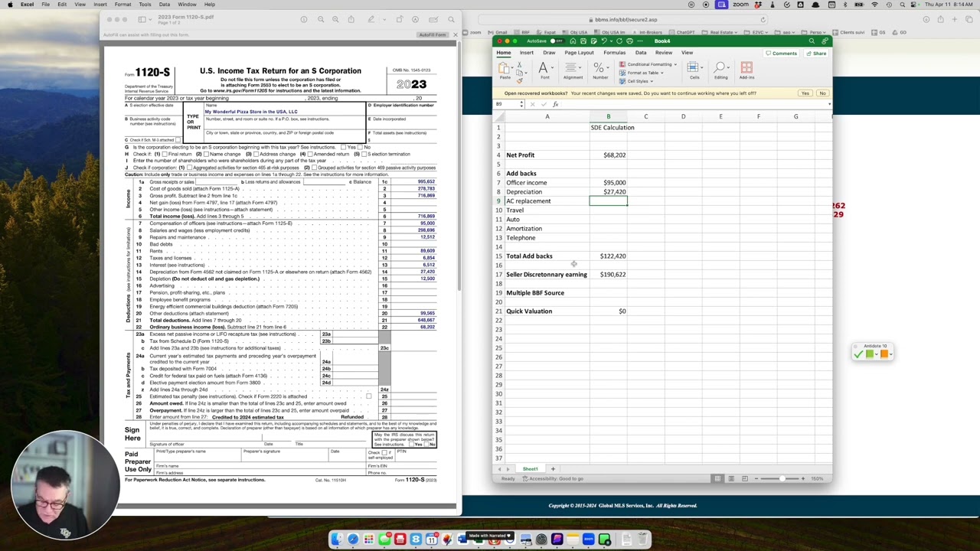The image size is (980, 551).
Task: Click the Markup icon in Preview toolbar
Action: pyautogui.click(x=415, y=19)
